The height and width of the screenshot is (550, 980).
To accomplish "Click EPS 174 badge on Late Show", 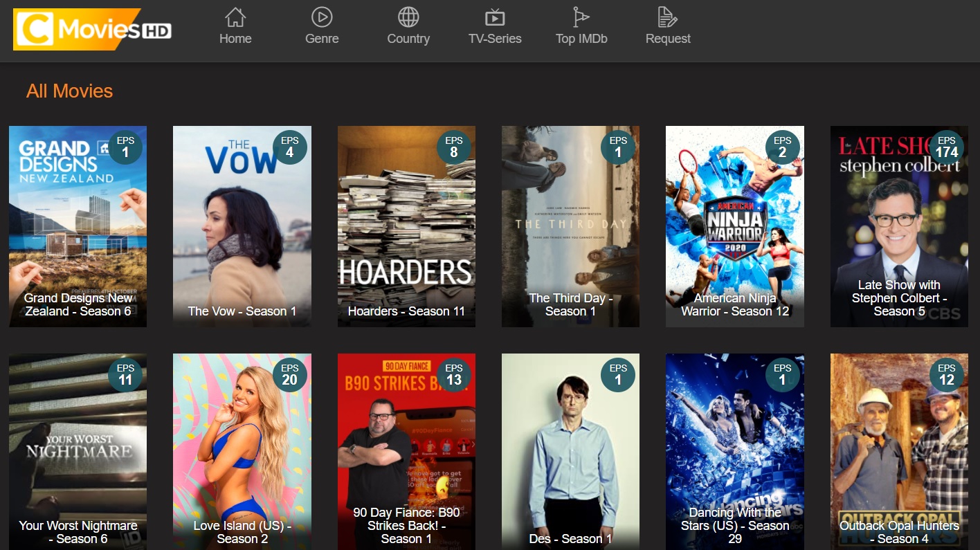I will click(x=947, y=147).
